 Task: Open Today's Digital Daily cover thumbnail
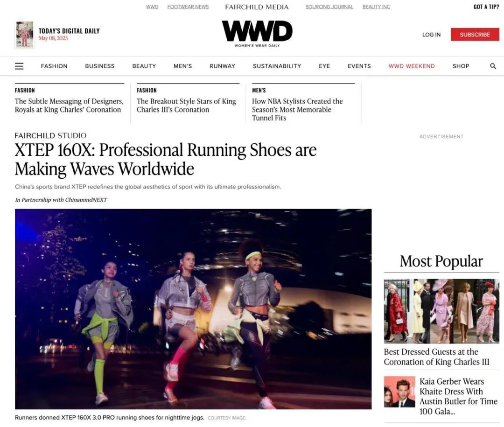pos(24,35)
